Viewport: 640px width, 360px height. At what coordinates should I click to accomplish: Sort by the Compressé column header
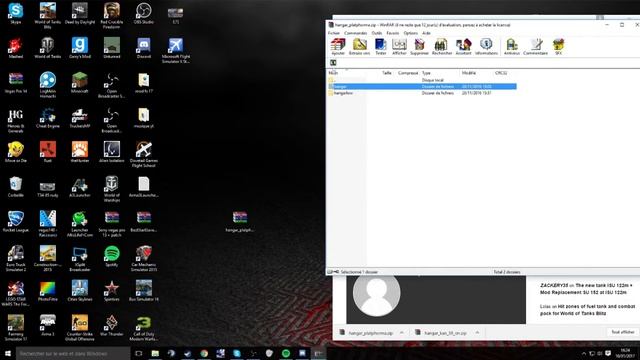(x=407, y=73)
